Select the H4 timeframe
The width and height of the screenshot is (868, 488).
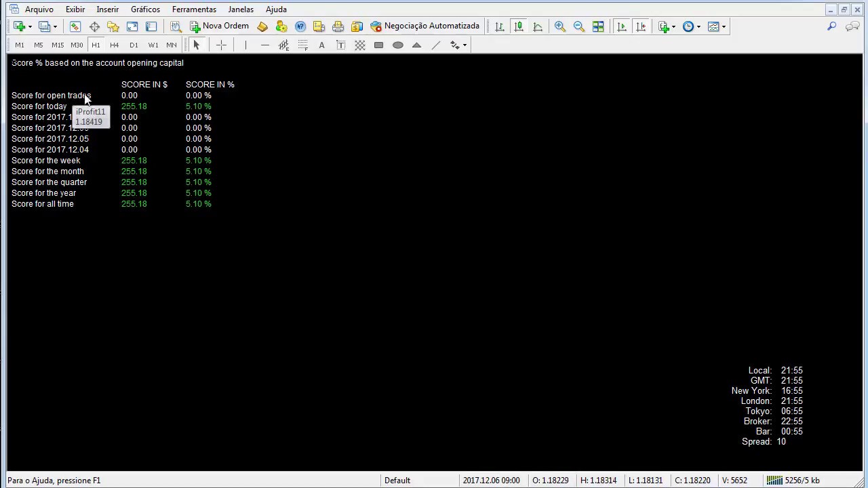115,45
